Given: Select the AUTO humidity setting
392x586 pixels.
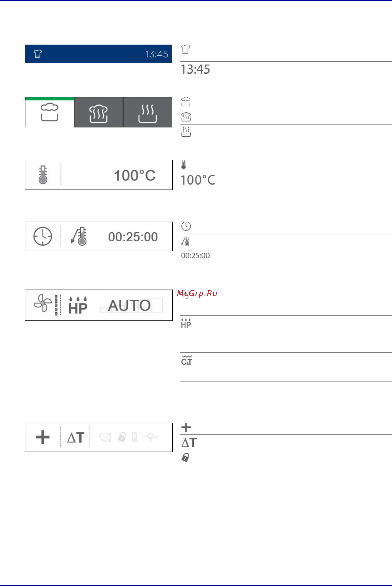Looking at the screenshot, I should (129, 305).
